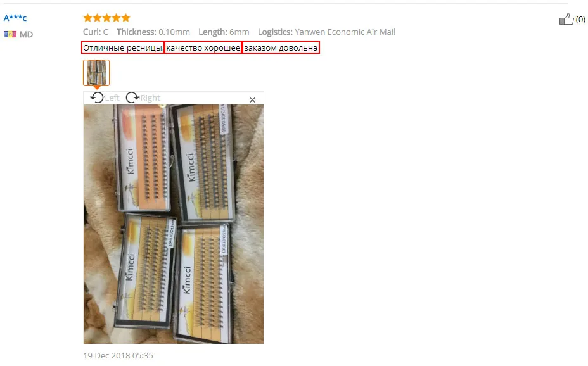Screen dimensions: 588x366
Task: Click review text 'качество хорошее'
Action: coord(203,47)
